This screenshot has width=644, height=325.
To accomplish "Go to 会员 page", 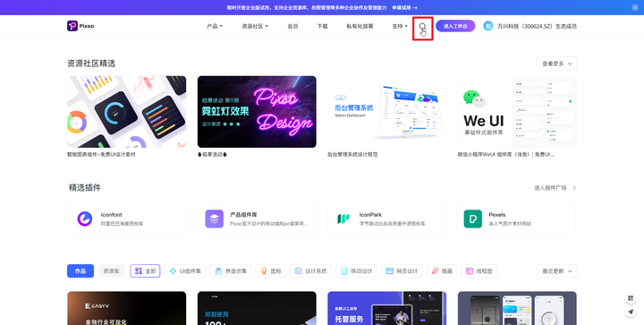I will click(x=292, y=26).
